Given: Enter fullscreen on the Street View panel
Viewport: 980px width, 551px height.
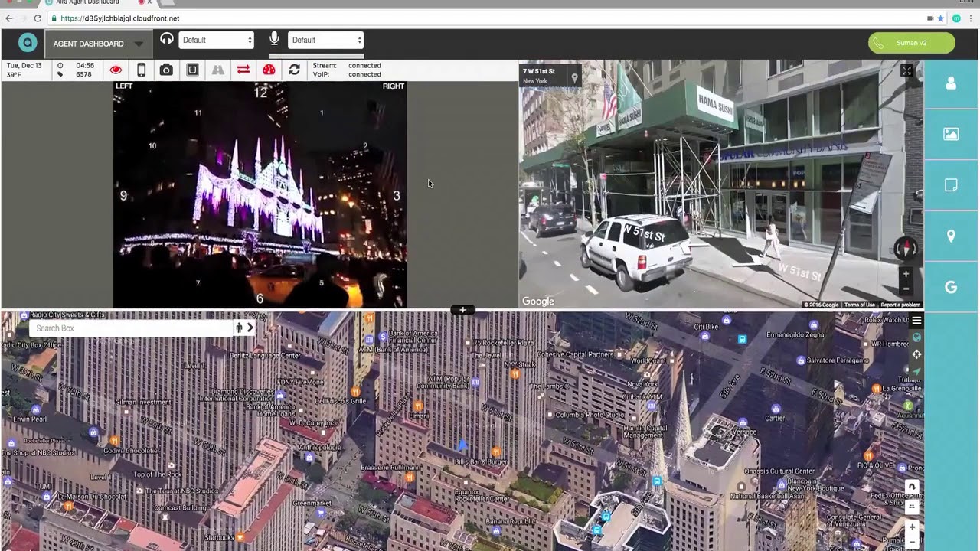Looking at the screenshot, I should click(x=907, y=70).
